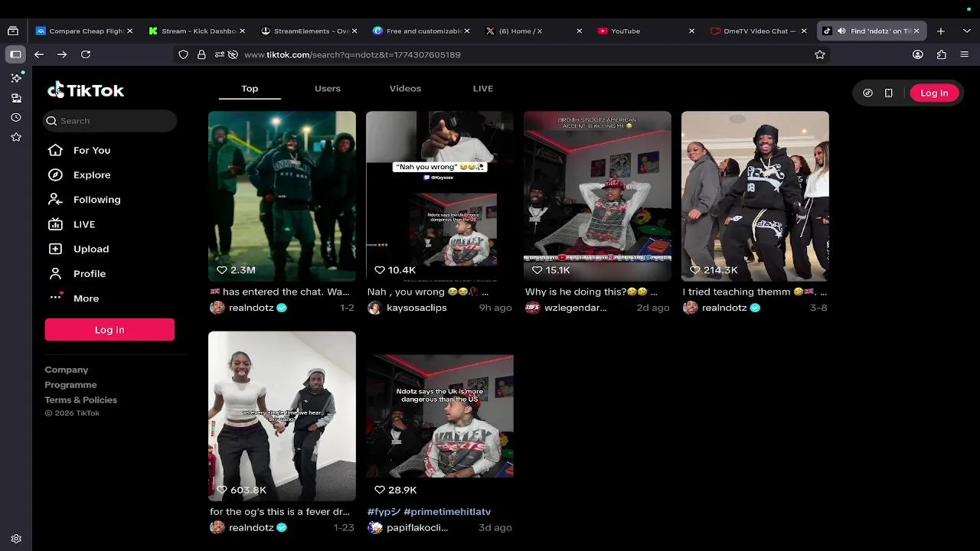Open the AI sparkle icon in browser sidebar
The height and width of the screenshot is (551, 980).
[x=16, y=78]
